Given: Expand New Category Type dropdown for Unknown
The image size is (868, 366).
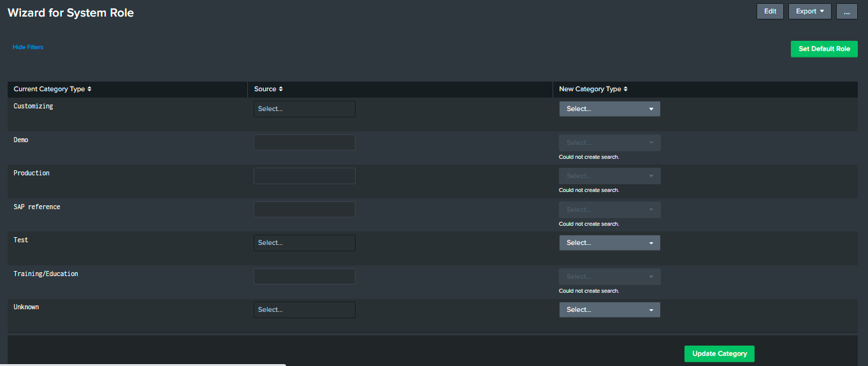Looking at the screenshot, I should (x=609, y=310).
